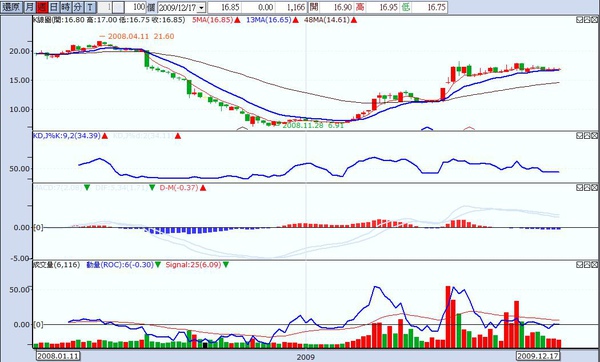Screen dimensions: 600x362
Task: Click the red triangle next to D-M label
Action: tap(203, 188)
